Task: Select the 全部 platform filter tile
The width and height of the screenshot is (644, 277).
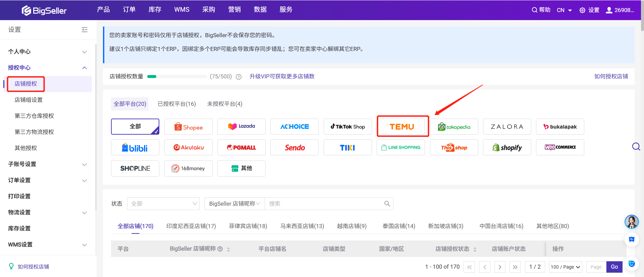Action: point(135,127)
